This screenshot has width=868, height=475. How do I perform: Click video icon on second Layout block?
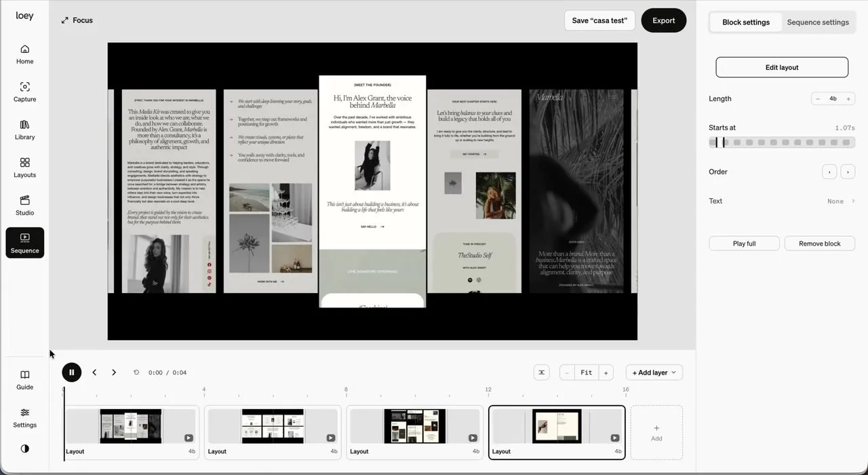click(330, 438)
